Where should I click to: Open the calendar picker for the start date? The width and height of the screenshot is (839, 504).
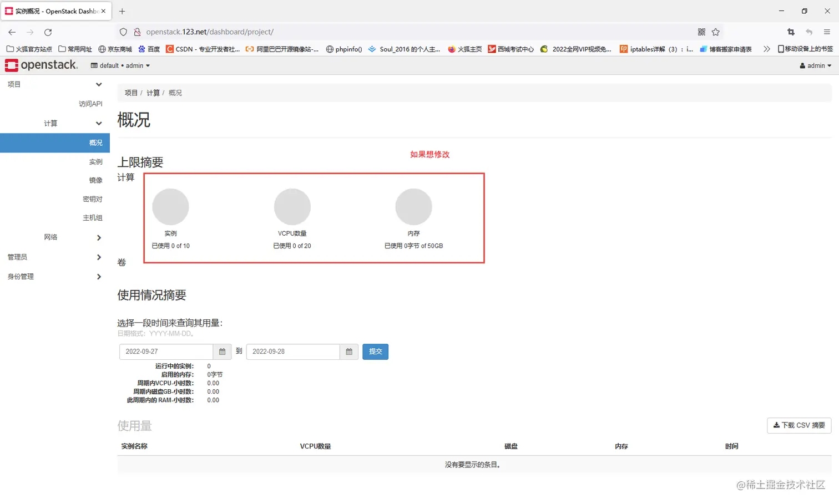coord(222,352)
